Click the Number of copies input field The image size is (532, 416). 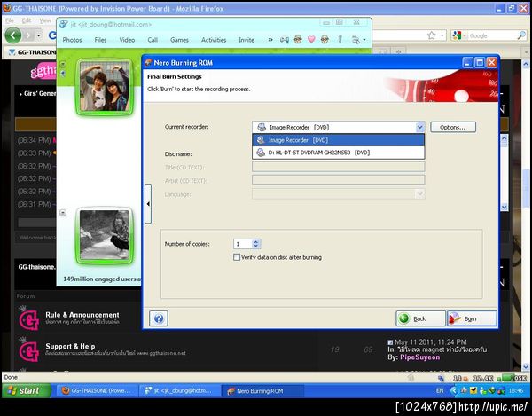pyautogui.click(x=243, y=244)
